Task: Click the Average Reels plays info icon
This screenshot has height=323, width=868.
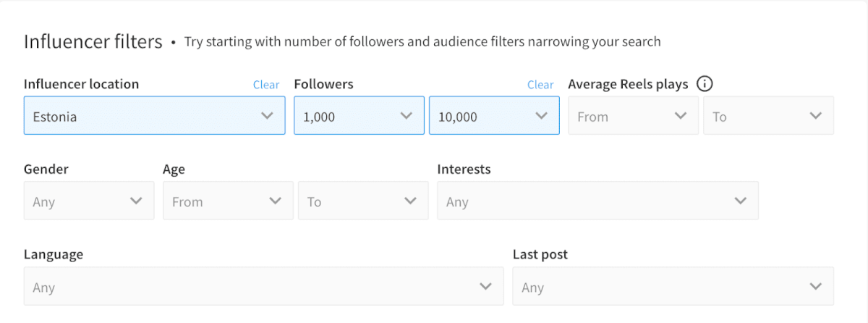Action: tap(705, 84)
